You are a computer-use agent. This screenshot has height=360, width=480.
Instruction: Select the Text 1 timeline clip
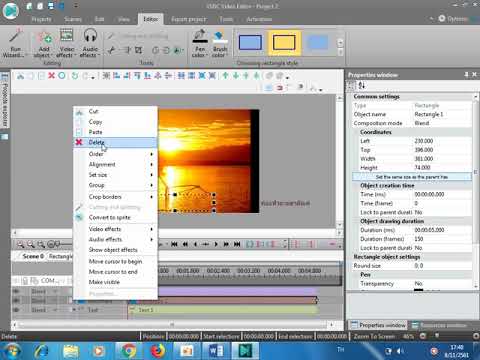pyautogui.click(x=223, y=310)
